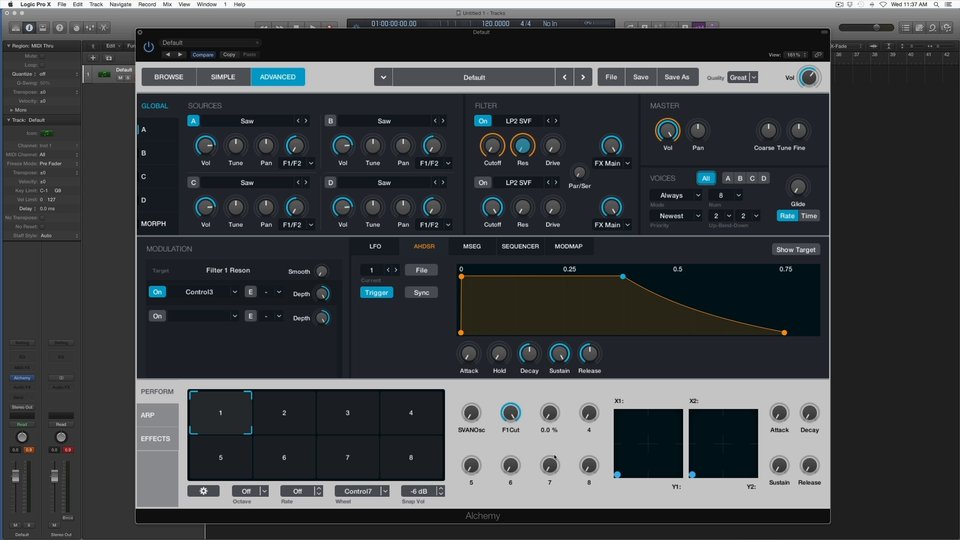Toggle Filter 2 On button
960x540 pixels.
pos(482,182)
